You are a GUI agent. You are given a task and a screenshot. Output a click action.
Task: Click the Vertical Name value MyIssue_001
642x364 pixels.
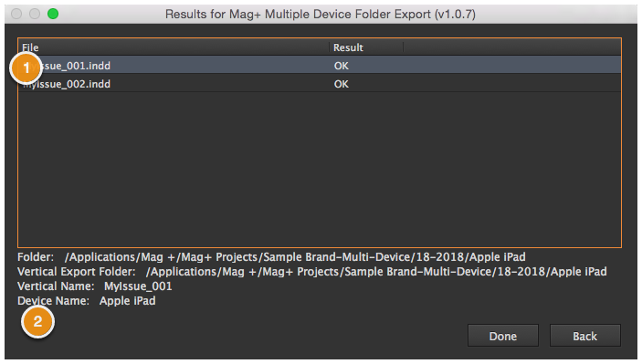[138, 286]
